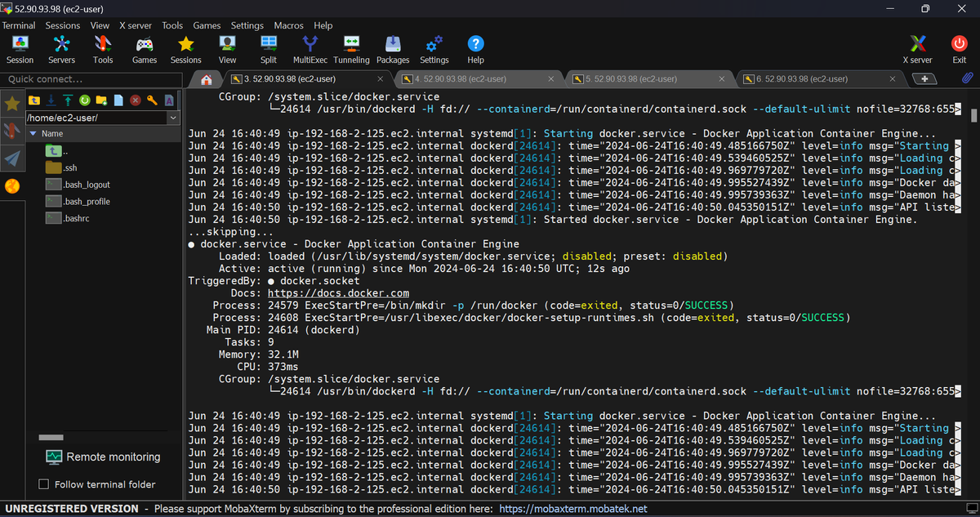Refresh the SFTP folder listing

click(x=84, y=100)
